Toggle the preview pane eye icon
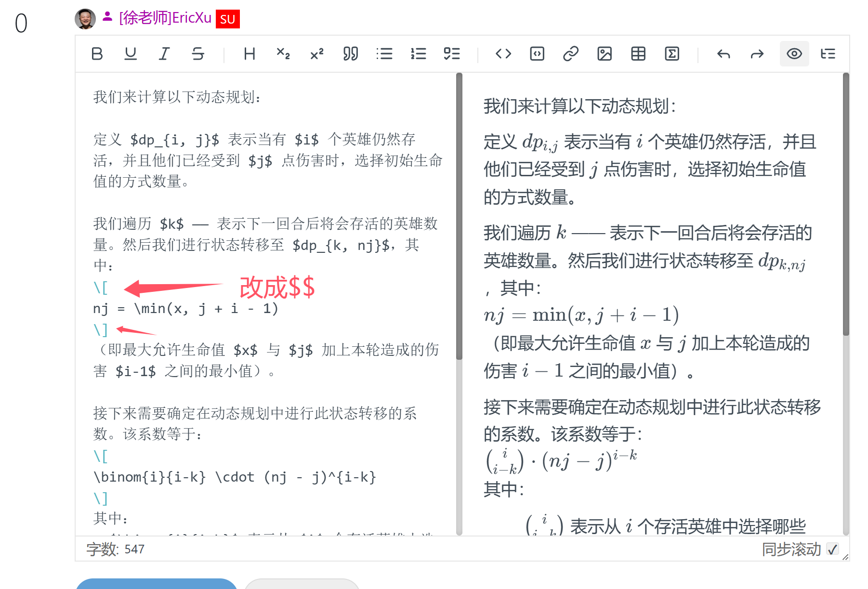Viewport: 868px width, 589px height. (794, 53)
